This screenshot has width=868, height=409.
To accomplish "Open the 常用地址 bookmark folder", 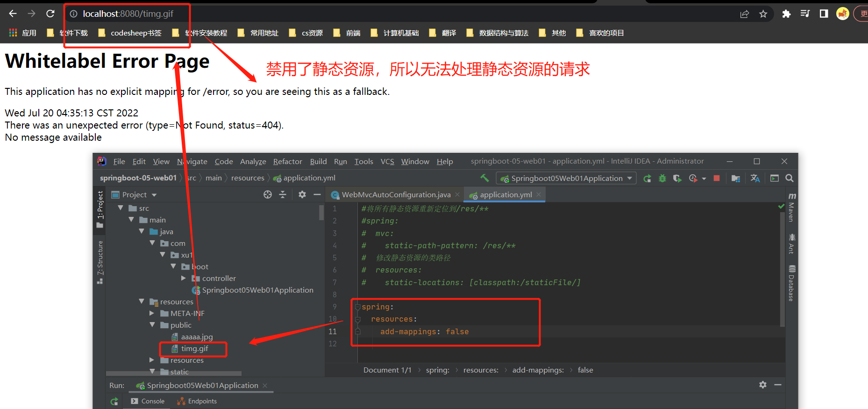I will click(x=258, y=33).
